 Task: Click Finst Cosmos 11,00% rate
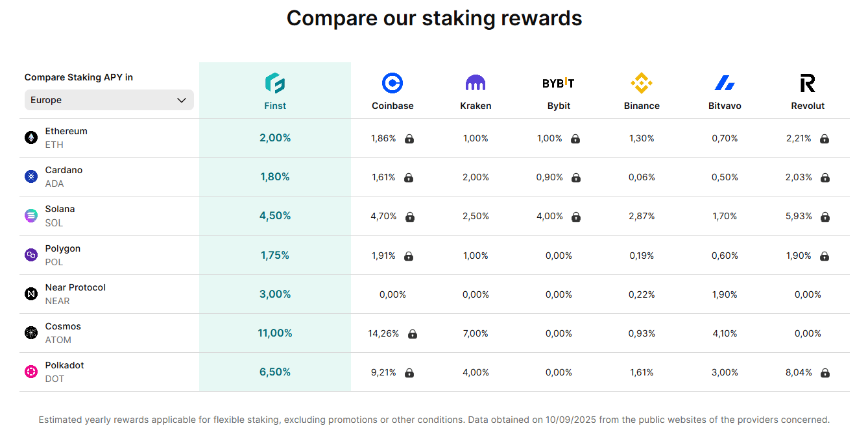point(275,333)
